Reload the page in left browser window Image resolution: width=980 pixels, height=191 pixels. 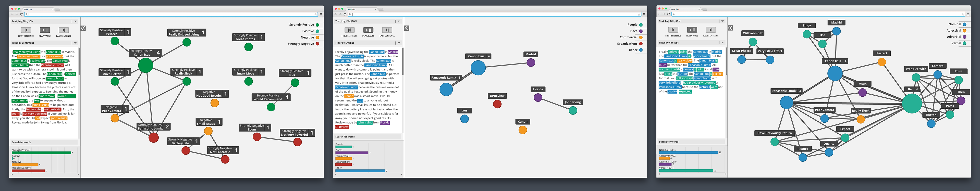(21, 14)
